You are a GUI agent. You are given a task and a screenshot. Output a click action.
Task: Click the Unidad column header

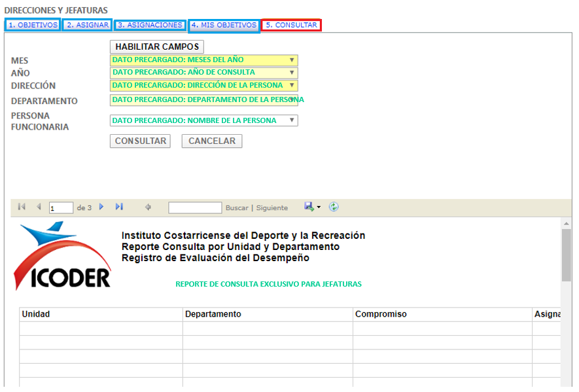tap(101, 314)
